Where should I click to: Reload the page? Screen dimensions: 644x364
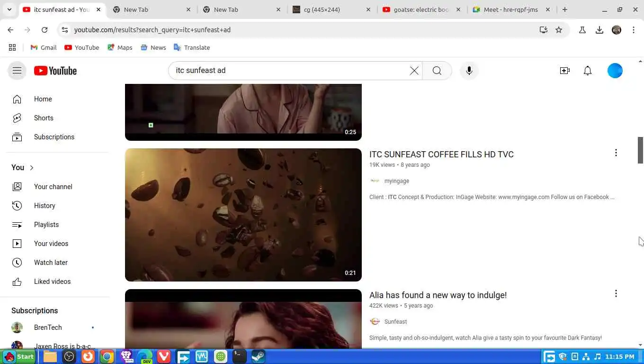coord(45,30)
